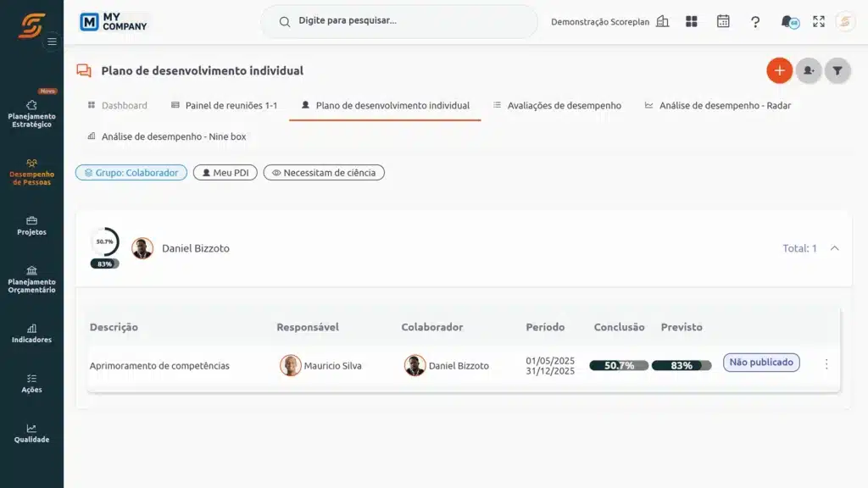The width and height of the screenshot is (868, 488).
Task: Toggle the Meu PDI filter
Action: click(x=224, y=172)
